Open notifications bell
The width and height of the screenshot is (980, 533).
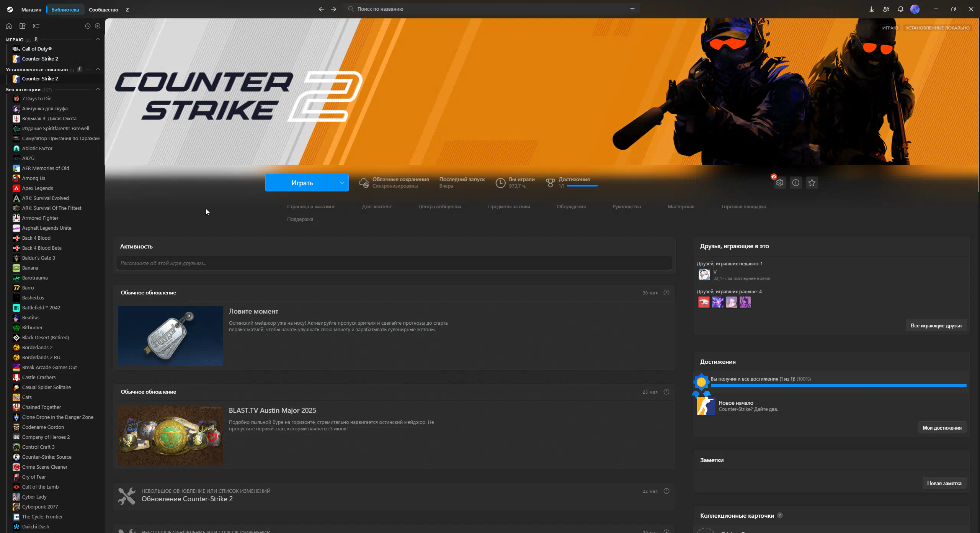click(x=901, y=9)
